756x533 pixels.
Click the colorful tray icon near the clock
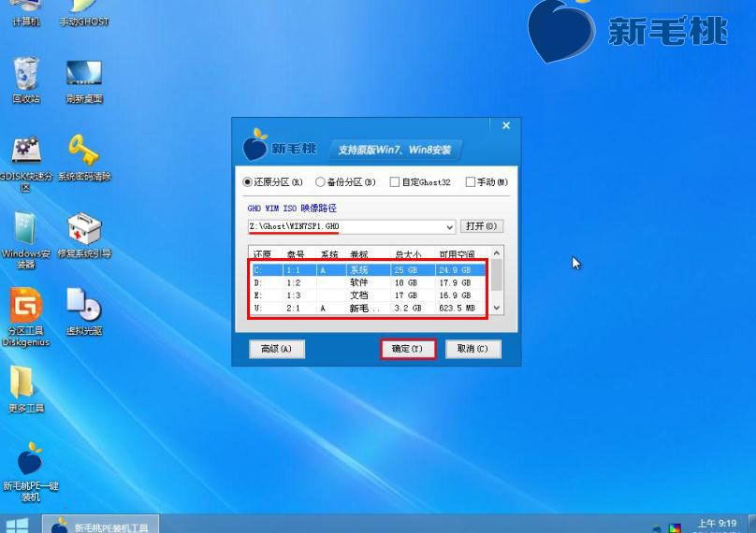675,528
